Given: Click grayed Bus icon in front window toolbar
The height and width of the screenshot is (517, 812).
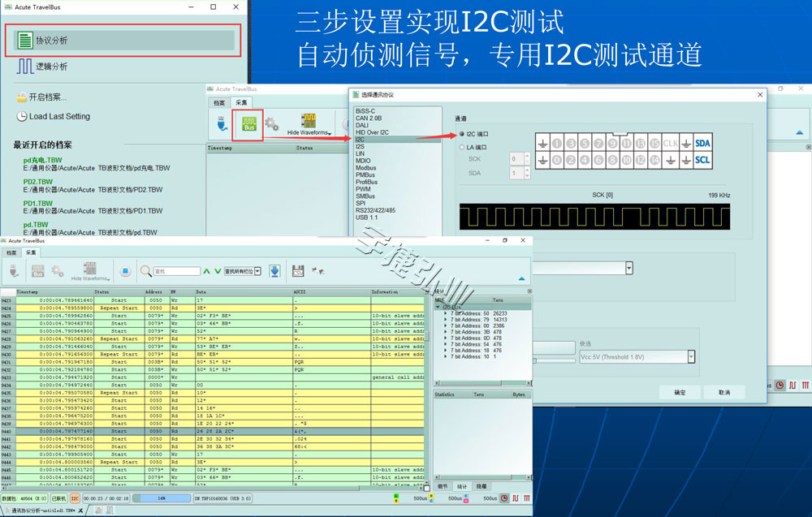Looking at the screenshot, I should (38, 270).
